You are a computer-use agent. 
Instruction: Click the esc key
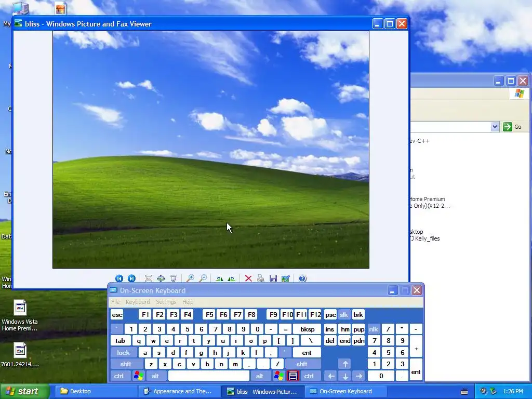coord(117,315)
